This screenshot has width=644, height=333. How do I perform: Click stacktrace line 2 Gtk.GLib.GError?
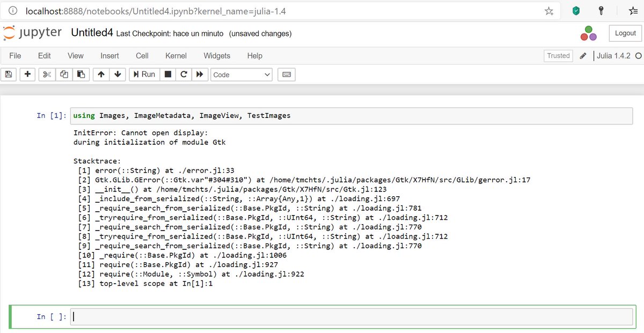[x=304, y=180]
